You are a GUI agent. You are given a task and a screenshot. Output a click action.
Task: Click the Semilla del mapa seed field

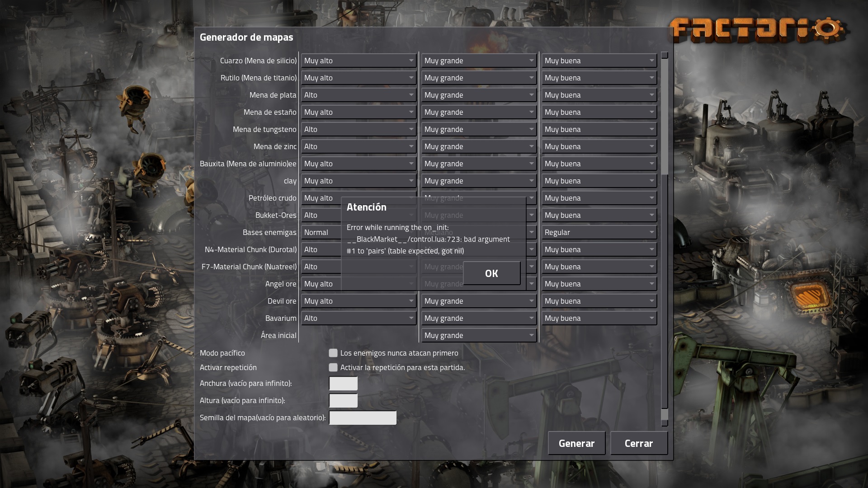363,418
